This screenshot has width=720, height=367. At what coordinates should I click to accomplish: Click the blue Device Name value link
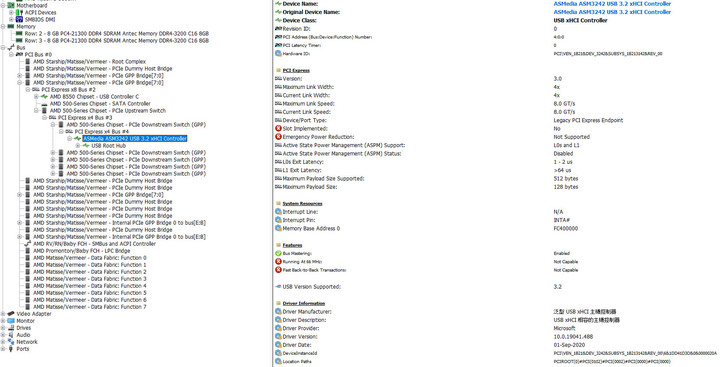pos(612,4)
